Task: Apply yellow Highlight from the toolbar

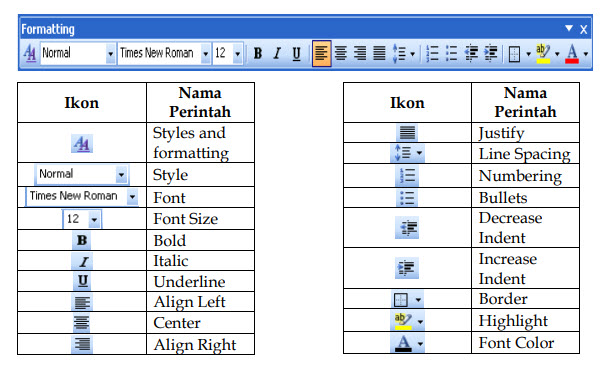Action: (x=543, y=54)
